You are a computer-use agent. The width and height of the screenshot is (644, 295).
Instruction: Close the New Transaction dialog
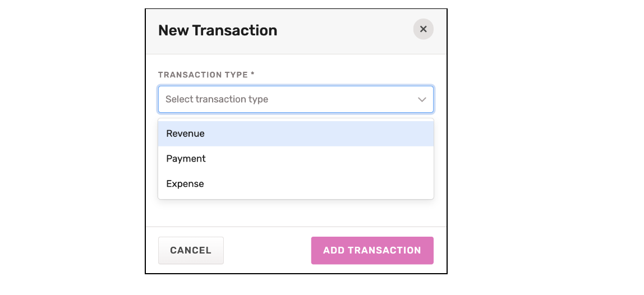423,29
